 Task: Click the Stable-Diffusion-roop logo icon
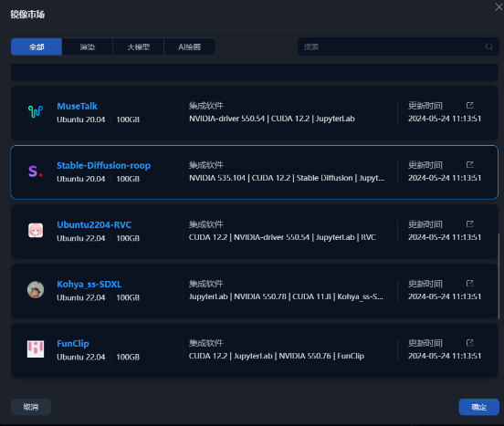[x=36, y=171]
